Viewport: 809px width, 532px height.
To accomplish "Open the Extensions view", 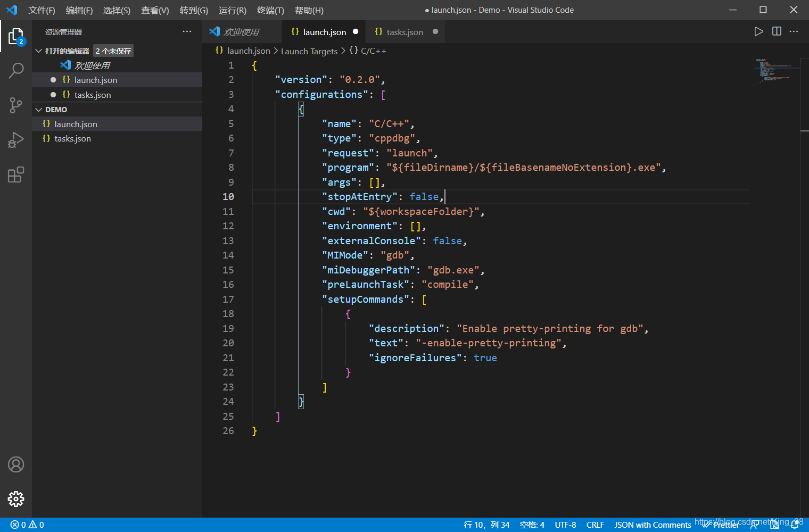I will pos(16,174).
